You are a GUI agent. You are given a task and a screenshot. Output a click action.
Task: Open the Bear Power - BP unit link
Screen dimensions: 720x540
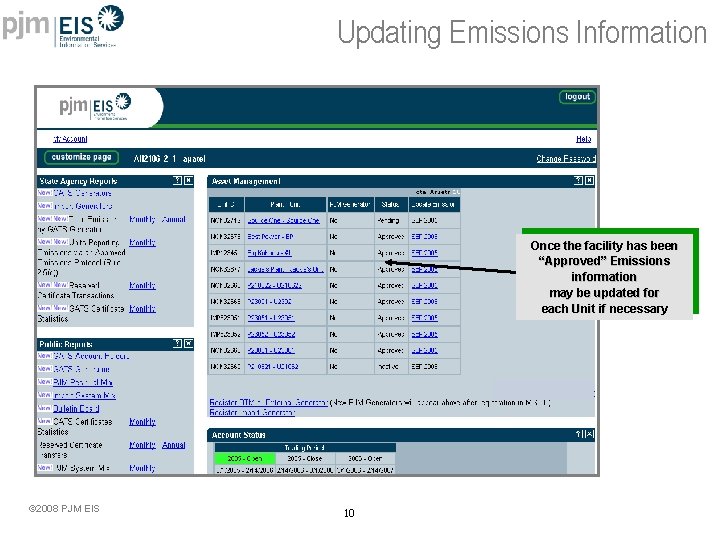click(x=270, y=236)
